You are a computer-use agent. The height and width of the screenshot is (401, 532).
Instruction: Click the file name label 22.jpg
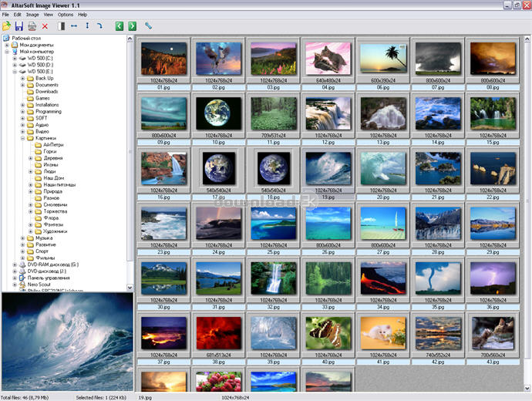pos(493,197)
